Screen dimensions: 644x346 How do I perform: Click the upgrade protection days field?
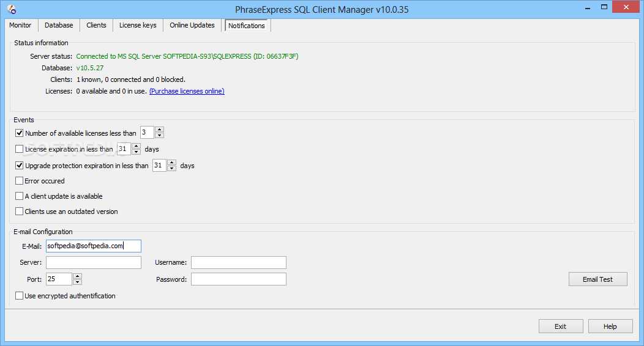[x=159, y=165]
